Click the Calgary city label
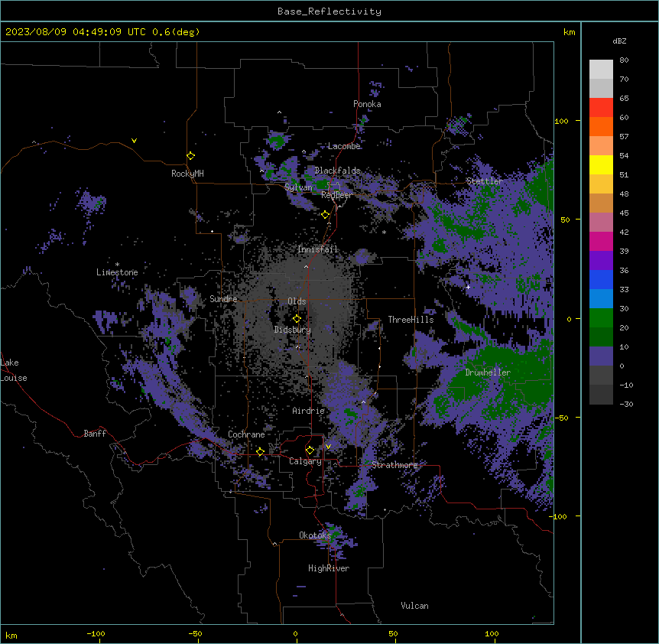The width and height of the screenshot is (659, 644). (306, 461)
